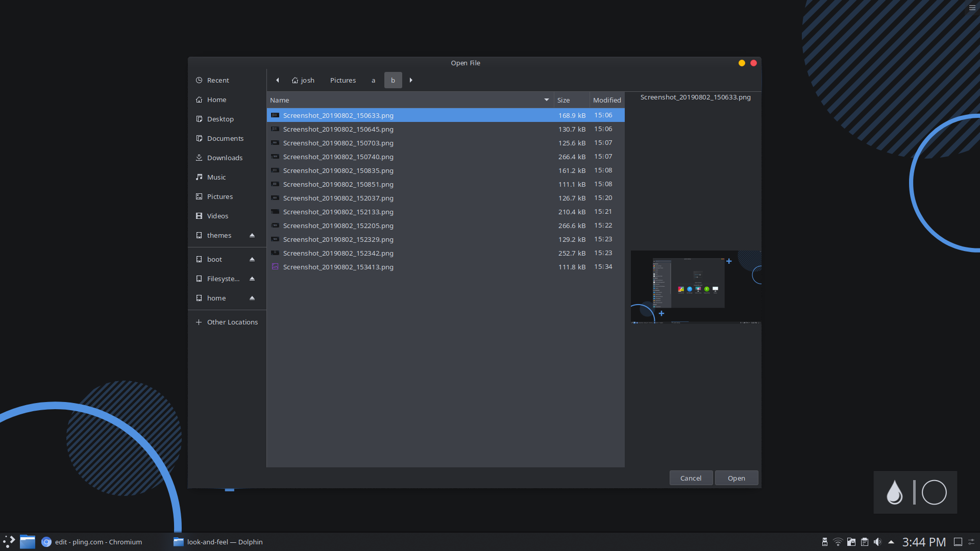Select Videos in the sidebar
Viewport: 980px width, 551px height.
pos(227,216)
